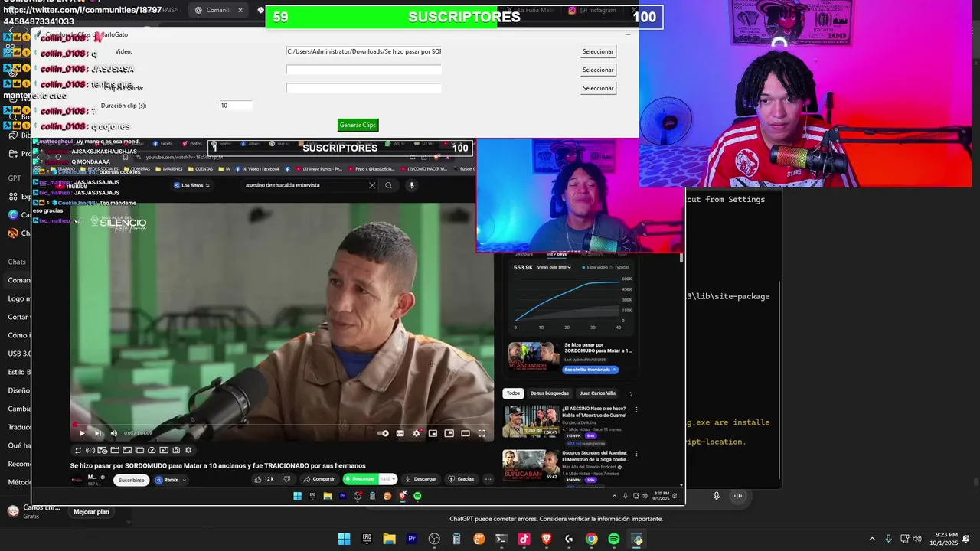The image size is (980, 551).
Task: Toggle subtitles in the video player
Action: click(x=400, y=433)
